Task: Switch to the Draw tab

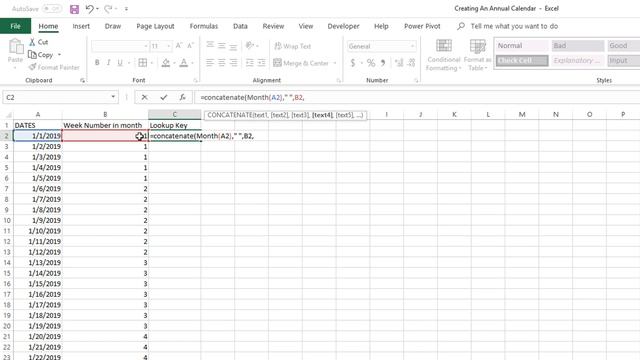Action: (113, 26)
